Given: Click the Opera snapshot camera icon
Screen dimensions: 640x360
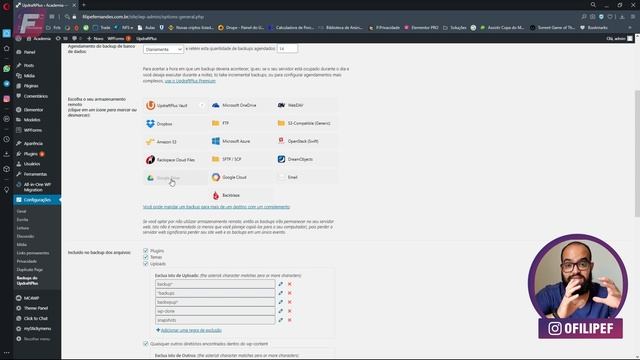Looking at the screenshot, I should coord(592,17).
